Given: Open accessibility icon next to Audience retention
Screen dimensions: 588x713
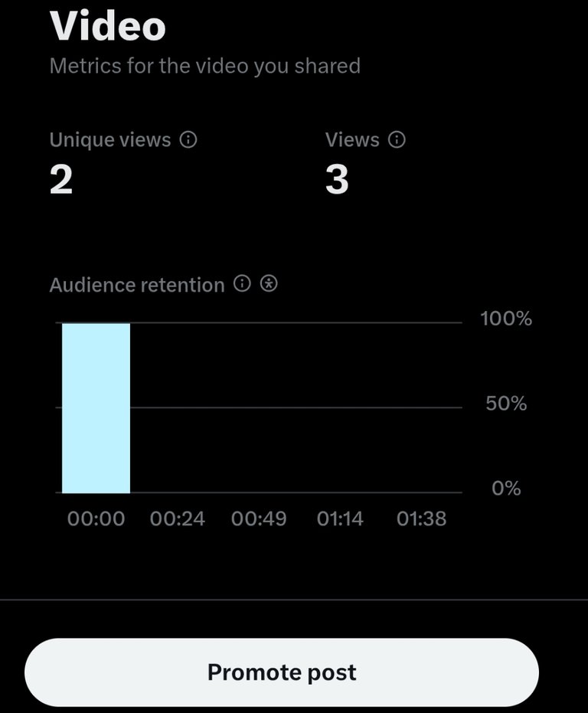Looking at the screenshot, I should pyautogui.click(x=269, y=283).
